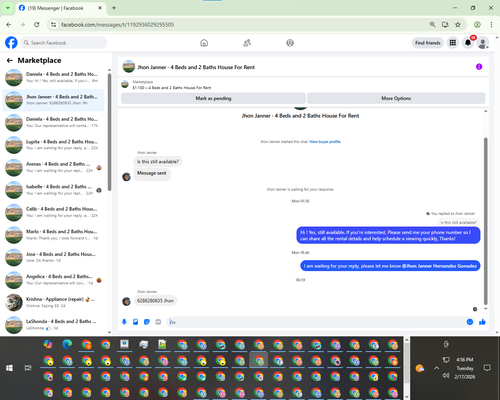This screenshot has width=500, height=400.
Task: Bookmark this page with star icon
Action: click(458, 24)
